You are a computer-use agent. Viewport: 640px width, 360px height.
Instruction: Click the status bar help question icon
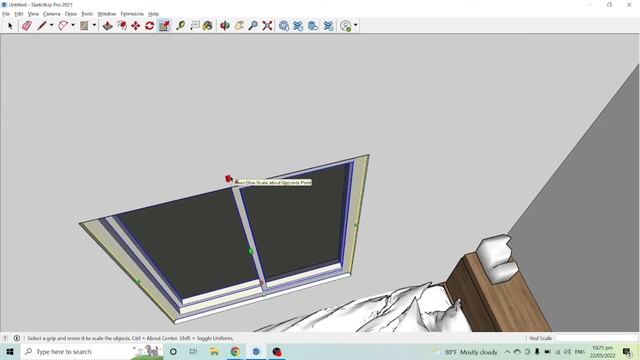5,338
